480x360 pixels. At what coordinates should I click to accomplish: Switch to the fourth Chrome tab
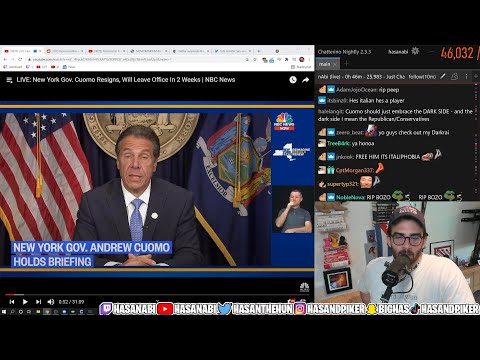pyautogui.click(x=148, y=51)
